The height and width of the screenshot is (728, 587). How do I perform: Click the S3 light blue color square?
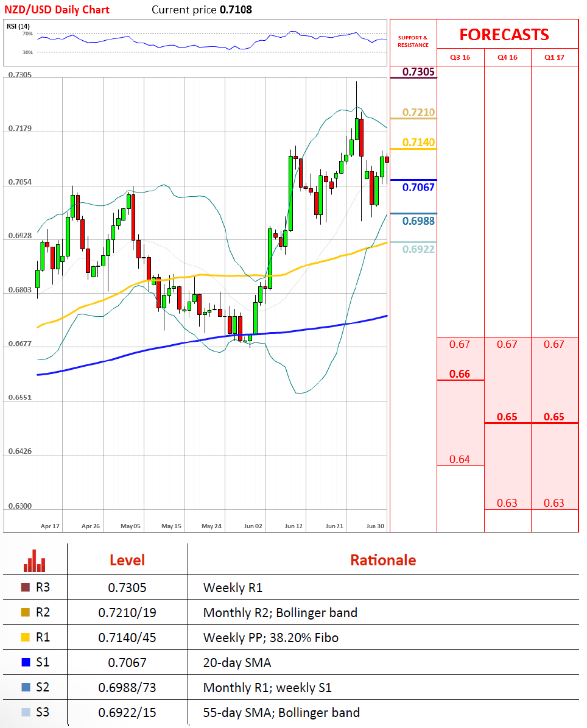click(26, 712)
